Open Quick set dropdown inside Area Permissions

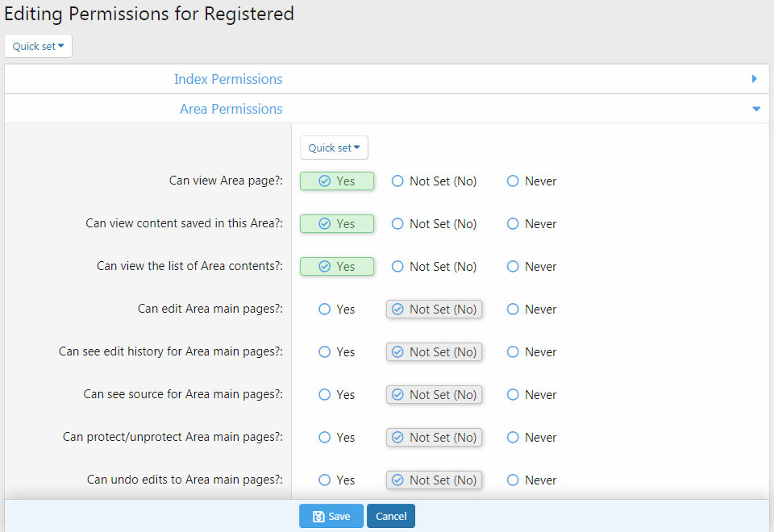pos(334,148)
